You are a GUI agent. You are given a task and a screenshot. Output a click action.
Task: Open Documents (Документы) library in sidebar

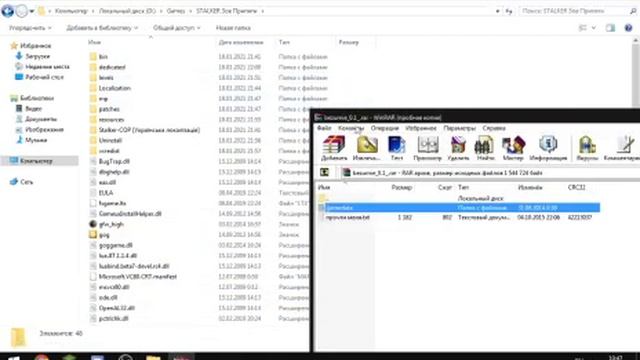click(36, 119)
